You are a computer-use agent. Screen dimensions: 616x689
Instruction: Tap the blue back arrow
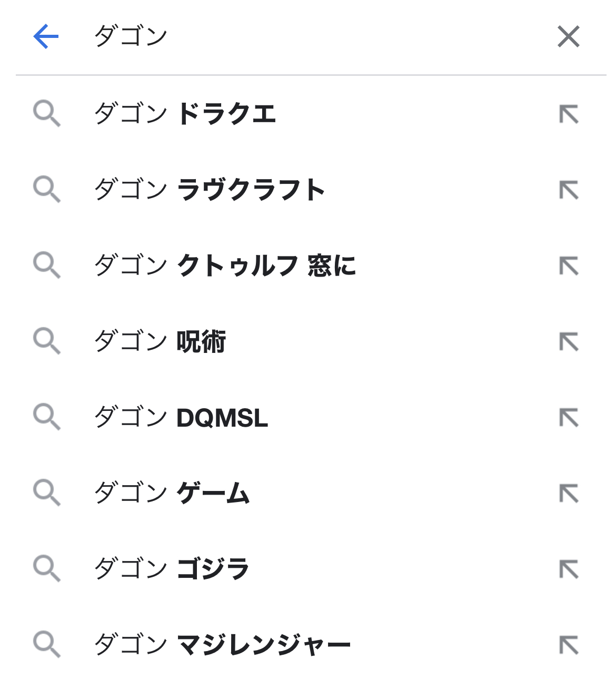(46, 36)
